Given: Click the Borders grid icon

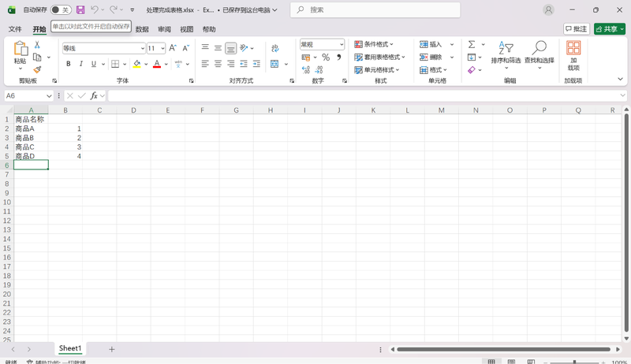Looking at the screenshot, I should (115, 64).
